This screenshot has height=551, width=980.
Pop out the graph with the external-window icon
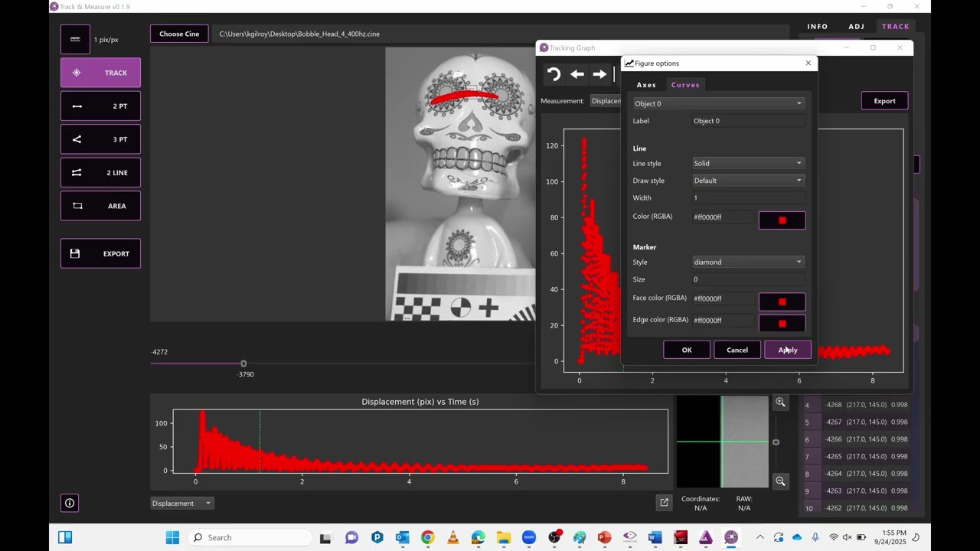click(664, 502)
